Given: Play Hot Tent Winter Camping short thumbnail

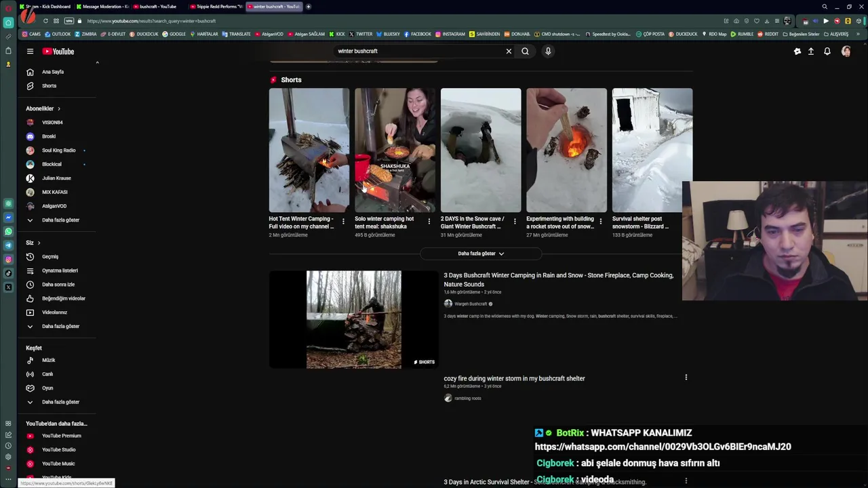Looking at the screenshot, I should [309, 150].
